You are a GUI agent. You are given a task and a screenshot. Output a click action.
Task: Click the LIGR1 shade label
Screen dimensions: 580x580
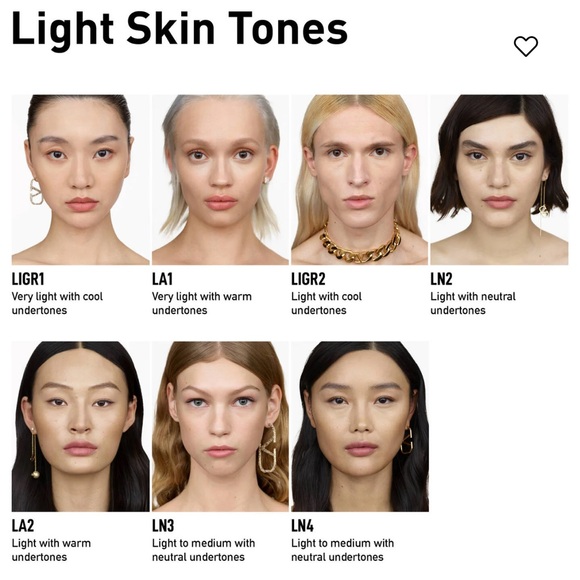(28, 279)
